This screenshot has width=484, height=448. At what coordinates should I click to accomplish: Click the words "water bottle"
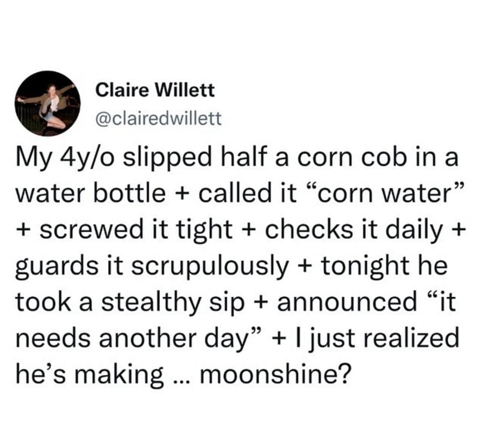click(x=90, y=194)
